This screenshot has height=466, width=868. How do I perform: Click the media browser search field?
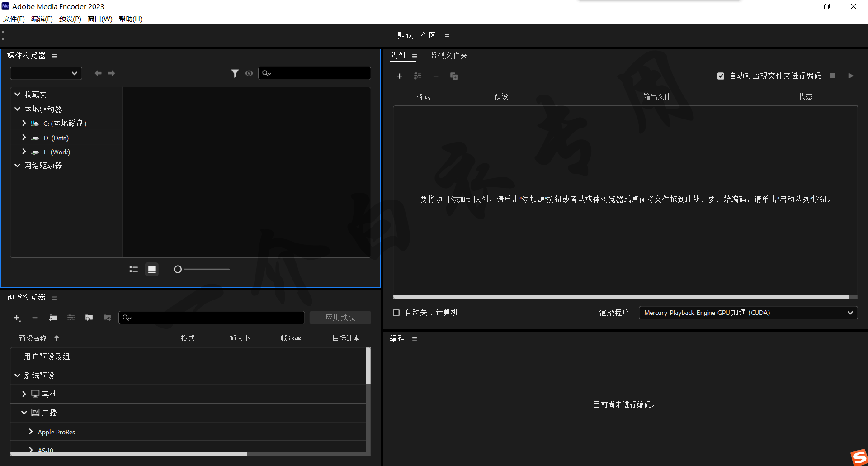[315, 73]
